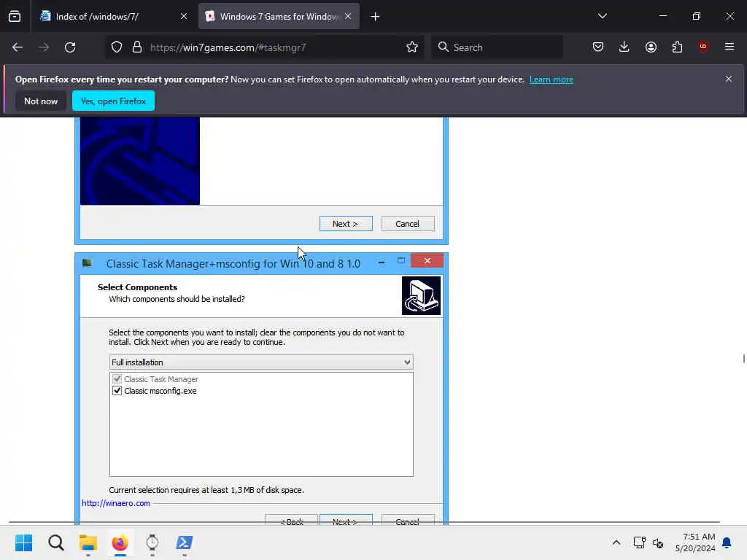Uncheck Classic msconfig.exe component
The height and width of the screenshot is (560, 747).
[x=117, y=391]
